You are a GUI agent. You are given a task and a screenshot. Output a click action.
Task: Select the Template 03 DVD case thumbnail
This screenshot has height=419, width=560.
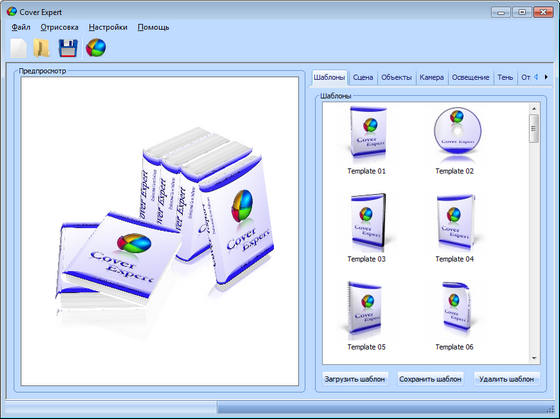tap(368, 221)
